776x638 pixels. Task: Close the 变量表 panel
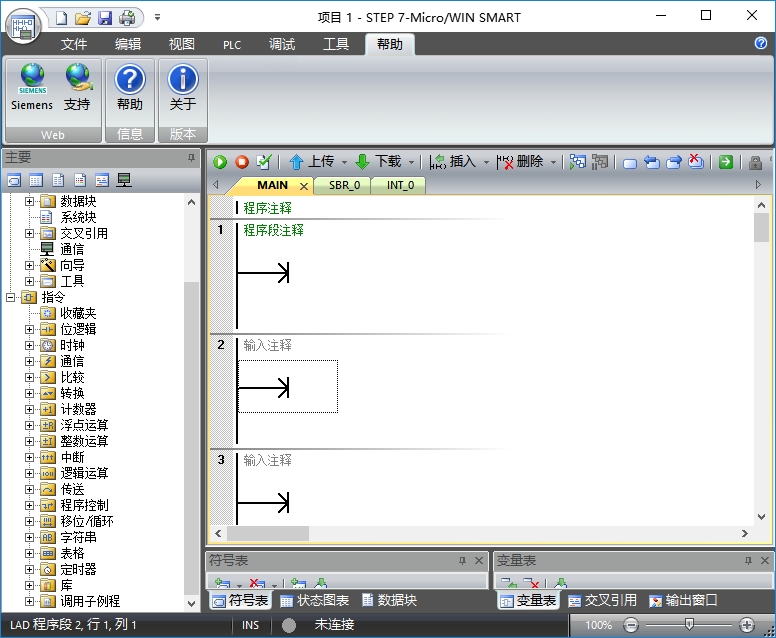765,561
